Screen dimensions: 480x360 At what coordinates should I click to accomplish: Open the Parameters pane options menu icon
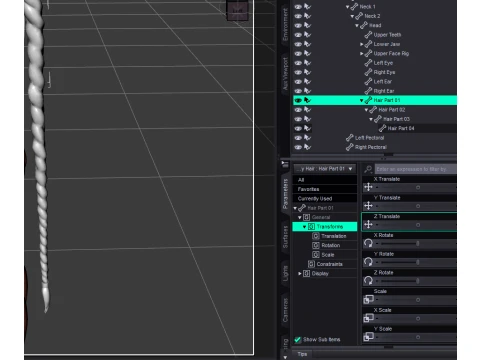point(285,164)
